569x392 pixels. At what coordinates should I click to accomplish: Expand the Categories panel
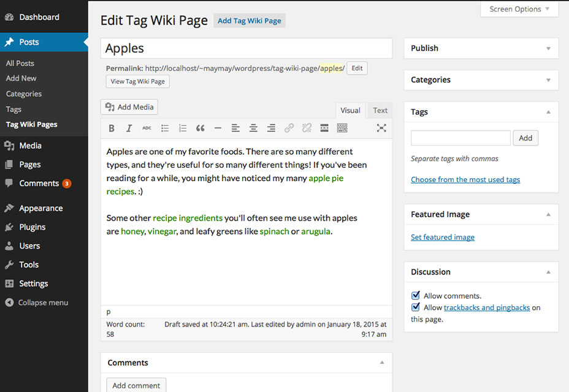(x=548, y=80)
